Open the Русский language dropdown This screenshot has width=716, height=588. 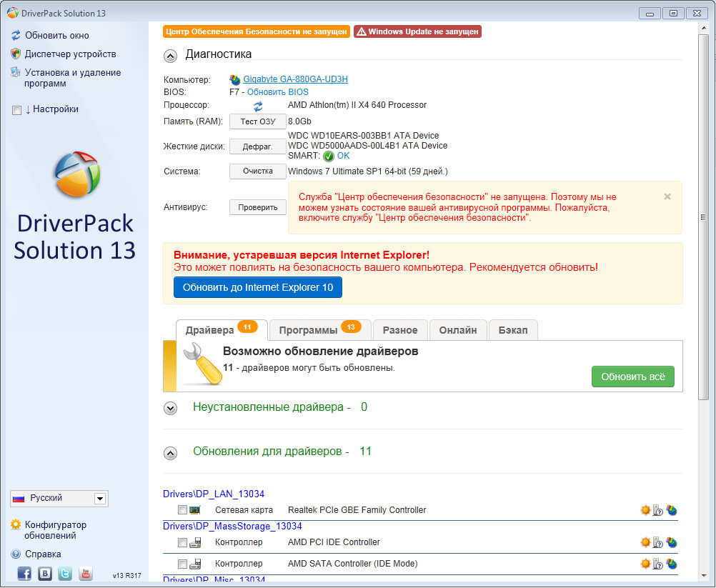click(100, 499)
